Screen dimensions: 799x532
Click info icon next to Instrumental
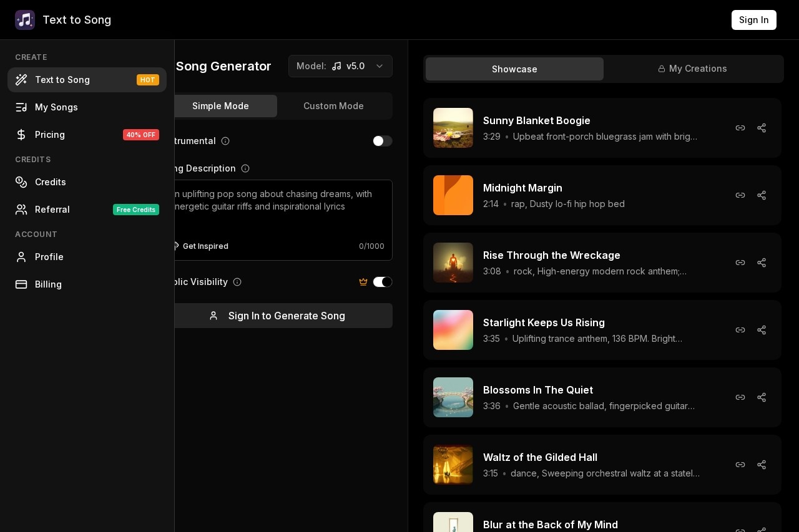pos(225,141)
